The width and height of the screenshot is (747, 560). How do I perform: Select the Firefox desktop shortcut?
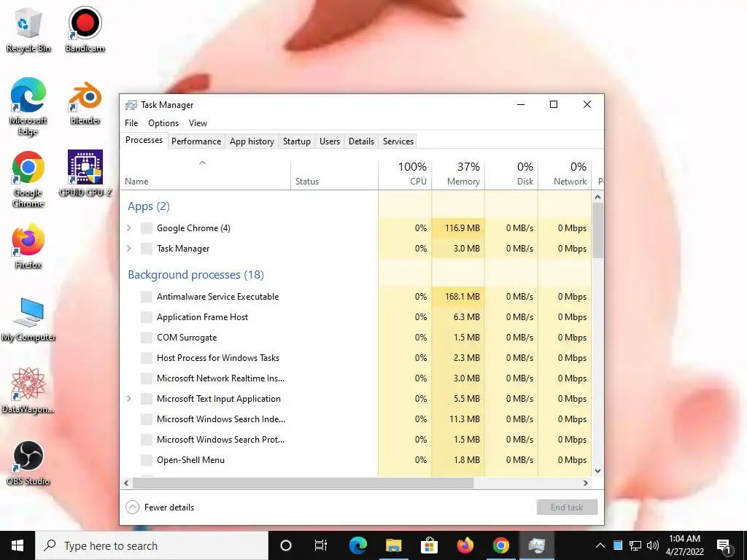tap(28, 246)
